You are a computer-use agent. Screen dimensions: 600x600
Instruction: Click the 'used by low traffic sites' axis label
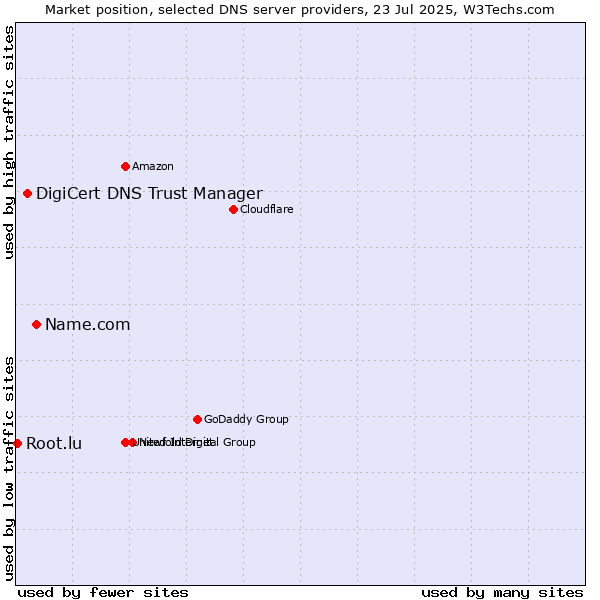(x=9, y=469)
